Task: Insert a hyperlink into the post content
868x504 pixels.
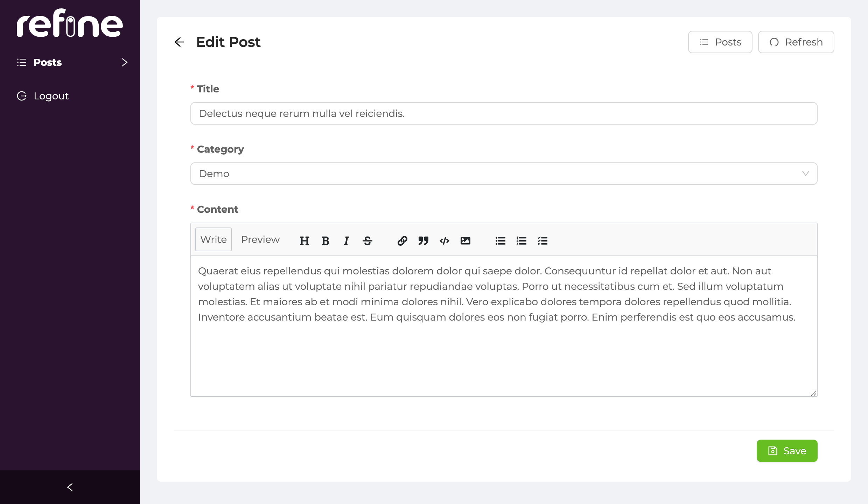Action: pos(402,241)
